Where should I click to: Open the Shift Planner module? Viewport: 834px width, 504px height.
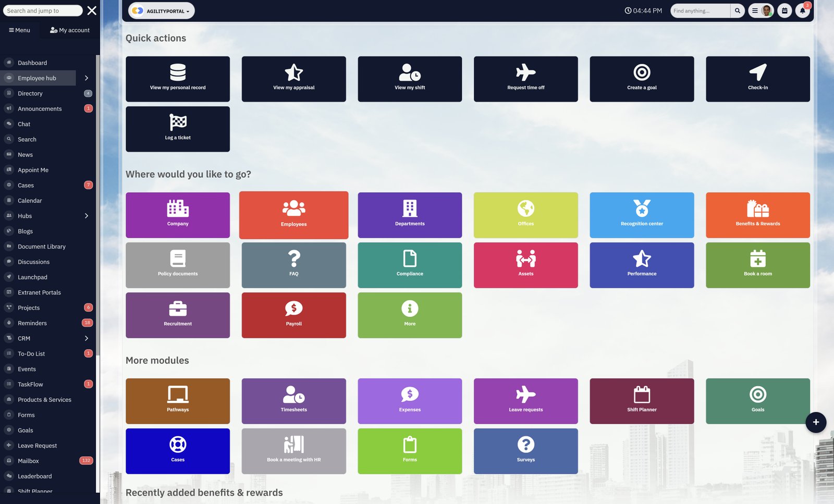click(642, 401)
